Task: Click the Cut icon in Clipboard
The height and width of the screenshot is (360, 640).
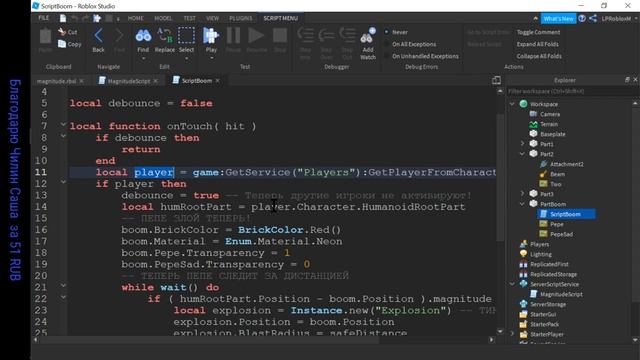Action: 62,32
